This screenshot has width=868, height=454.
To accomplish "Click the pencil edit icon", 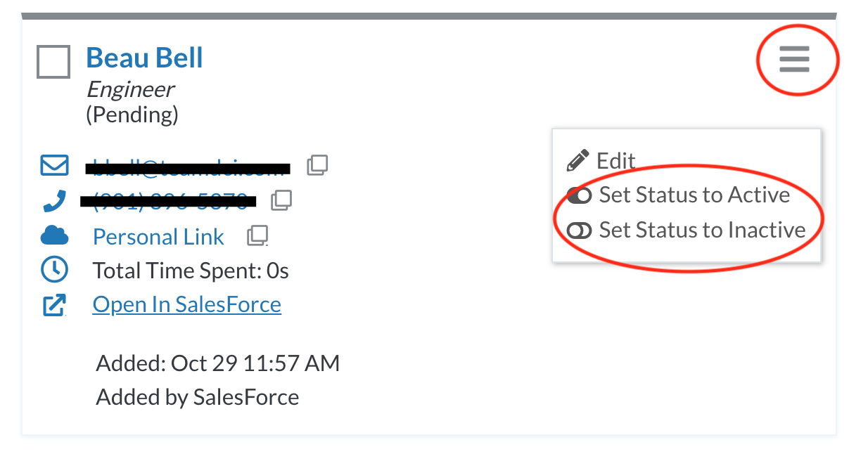I will [577, 161].
